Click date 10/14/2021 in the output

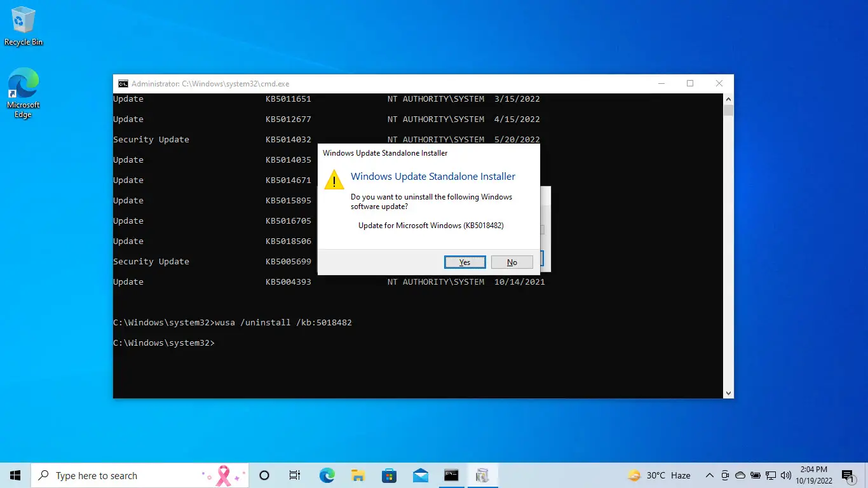coord(520,282)
